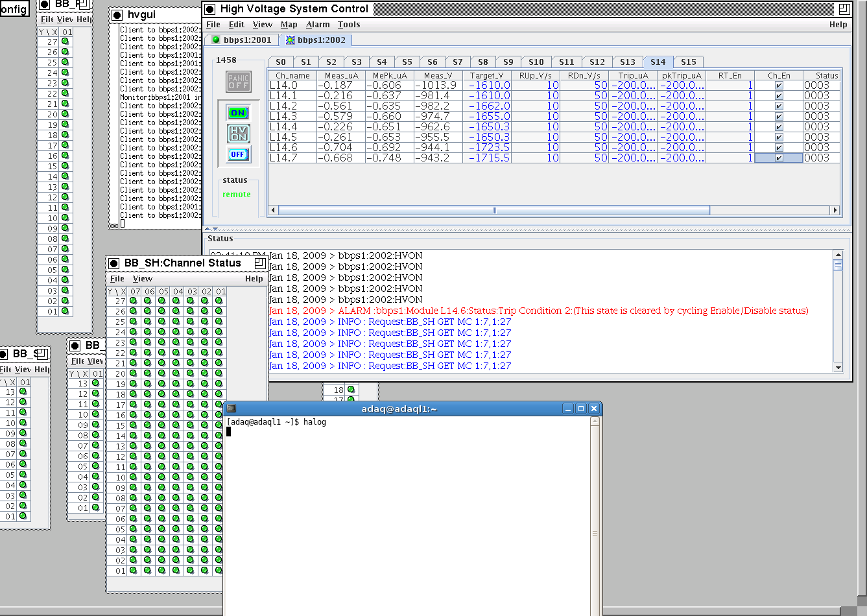Click BB_SH LED at row 26, column 06
This screenshot has height=616, width=867.
point(148,311)
